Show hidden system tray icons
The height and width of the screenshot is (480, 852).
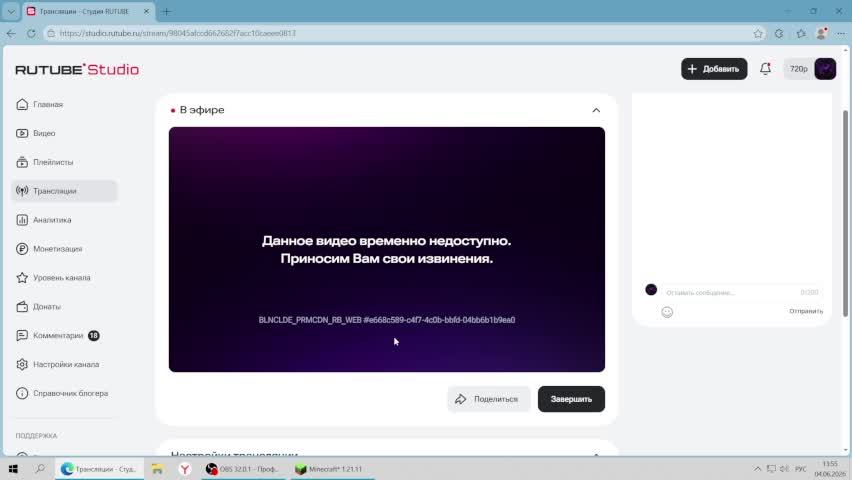tap(757, 469)
